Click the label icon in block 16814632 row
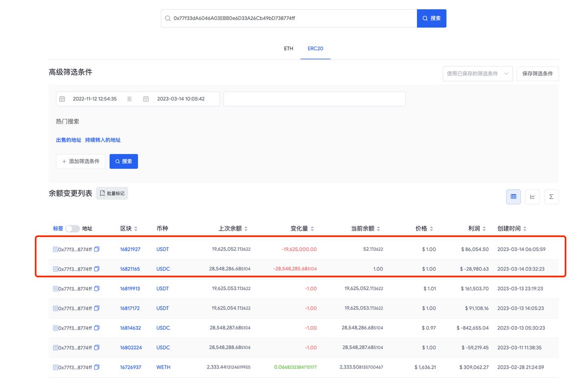The height and width of the screenshot is (378, 588). tap(55, 328)
